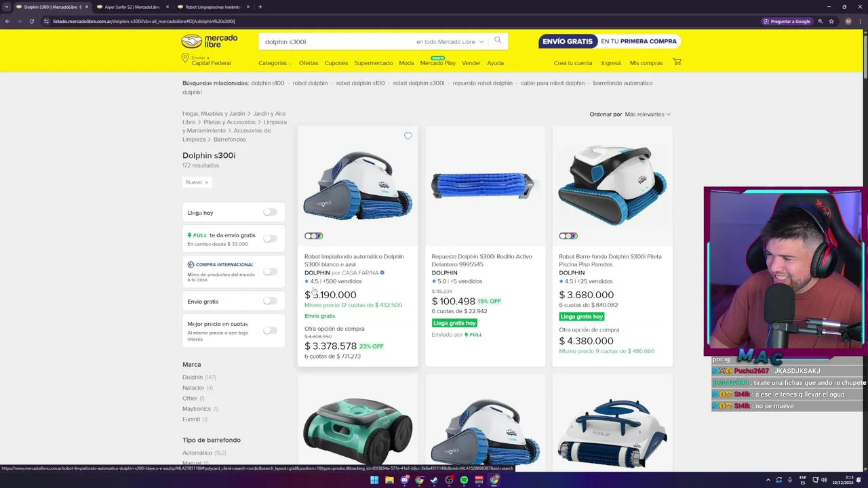868x488 pixels.
Task: Click 'Piletas y Accesorios' breadcrumb
Action: pyautogui.click(x=229, y=122)
